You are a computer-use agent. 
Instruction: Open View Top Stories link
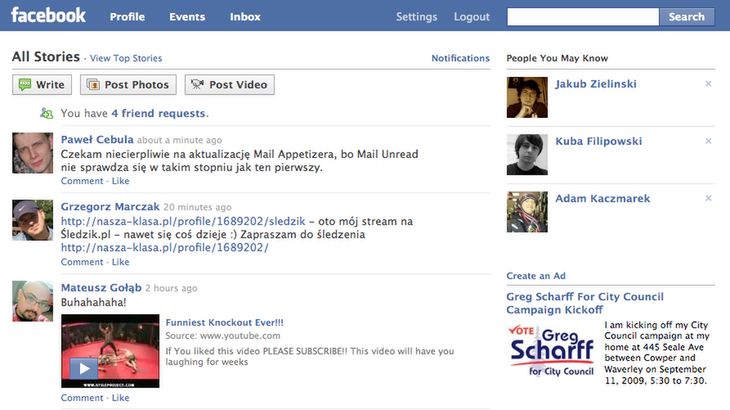tap(126, 58)
